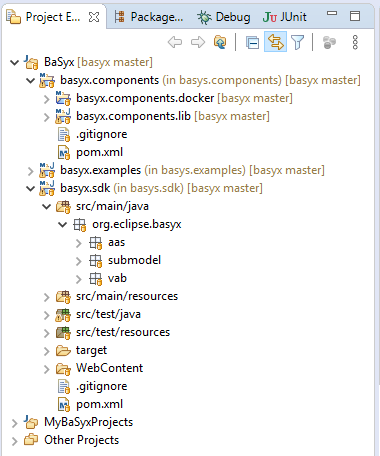Open the View Menu three-dots icon
380x456 pixels.
355,42
